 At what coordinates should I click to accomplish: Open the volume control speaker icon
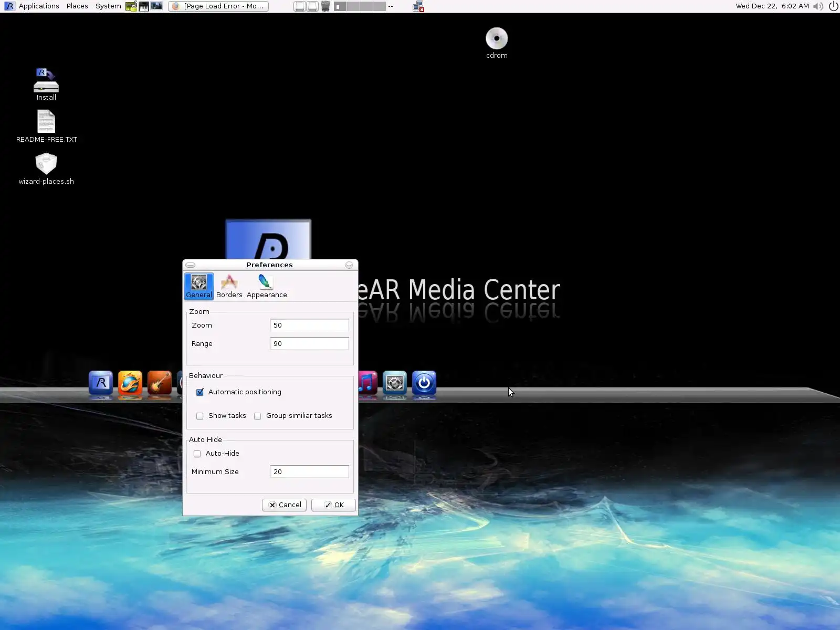818,6
